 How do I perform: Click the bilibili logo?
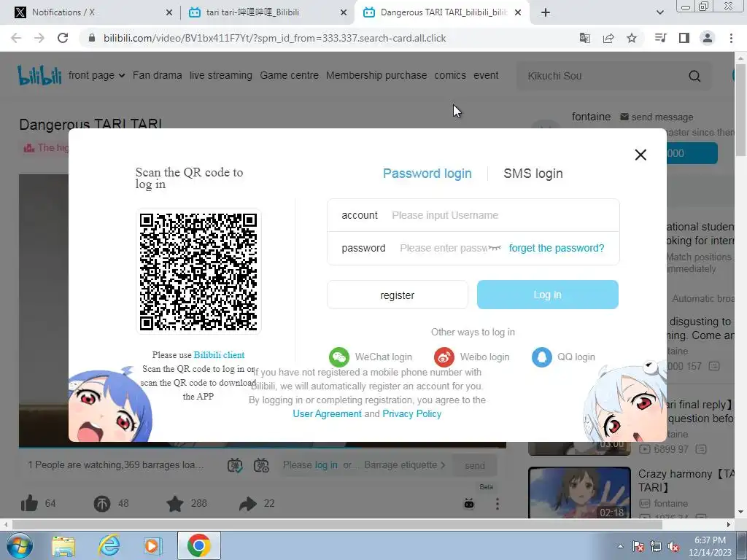click(x=39, y=75)
